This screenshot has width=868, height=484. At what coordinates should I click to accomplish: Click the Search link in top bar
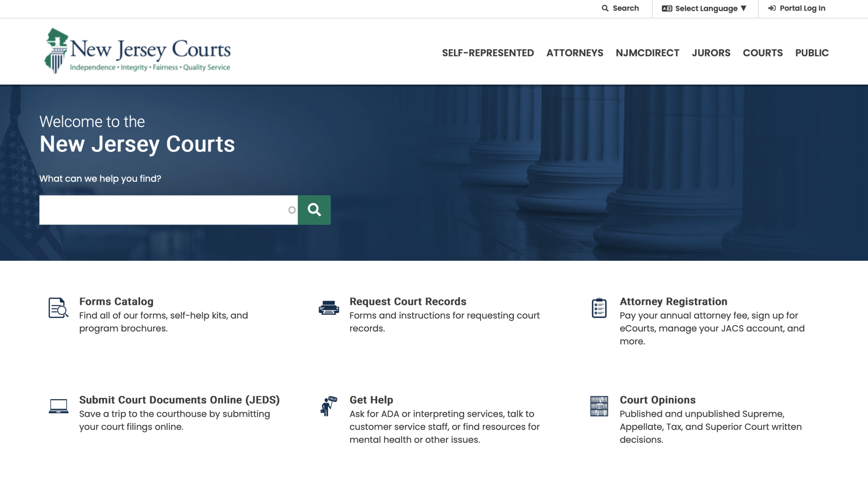click(620, 8)
